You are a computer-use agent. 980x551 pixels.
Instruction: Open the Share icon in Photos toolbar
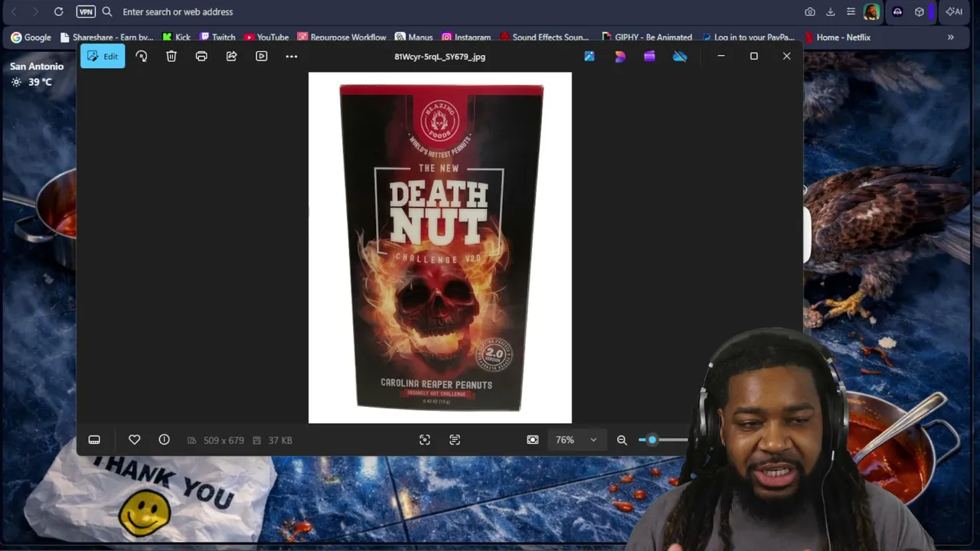click(x=231, y=56)
